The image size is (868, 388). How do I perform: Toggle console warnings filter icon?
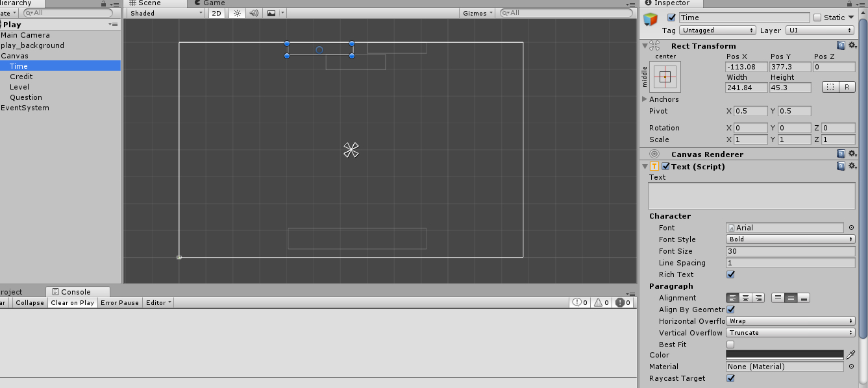point(601,303)
